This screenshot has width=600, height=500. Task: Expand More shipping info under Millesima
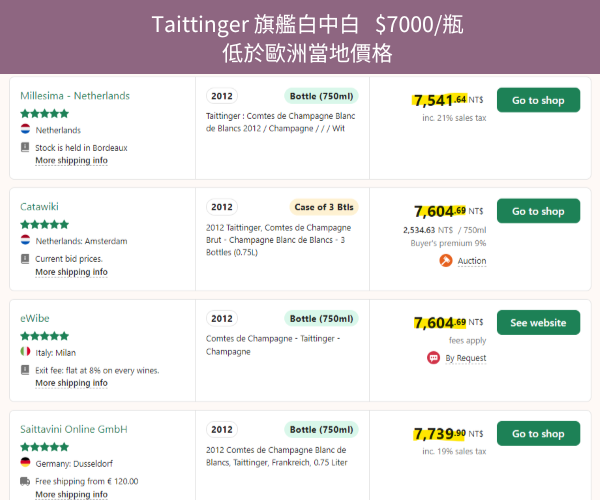click(x=71, y=161)
